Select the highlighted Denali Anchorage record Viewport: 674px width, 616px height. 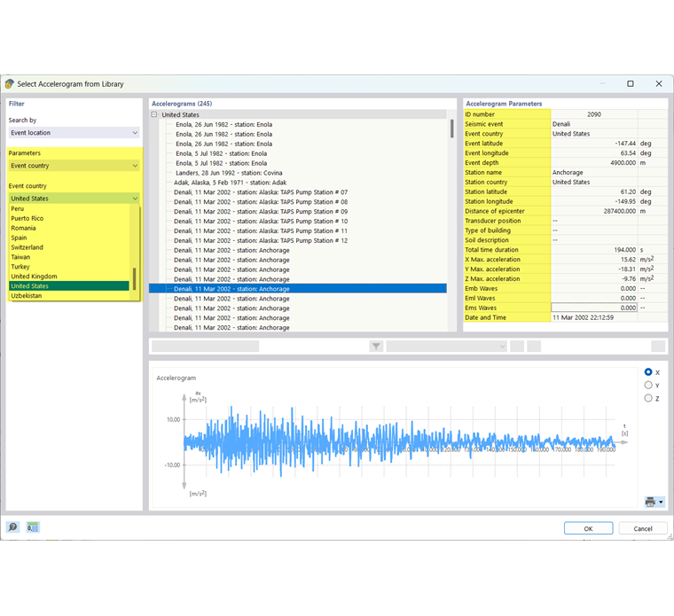click(x=298, y=289)
